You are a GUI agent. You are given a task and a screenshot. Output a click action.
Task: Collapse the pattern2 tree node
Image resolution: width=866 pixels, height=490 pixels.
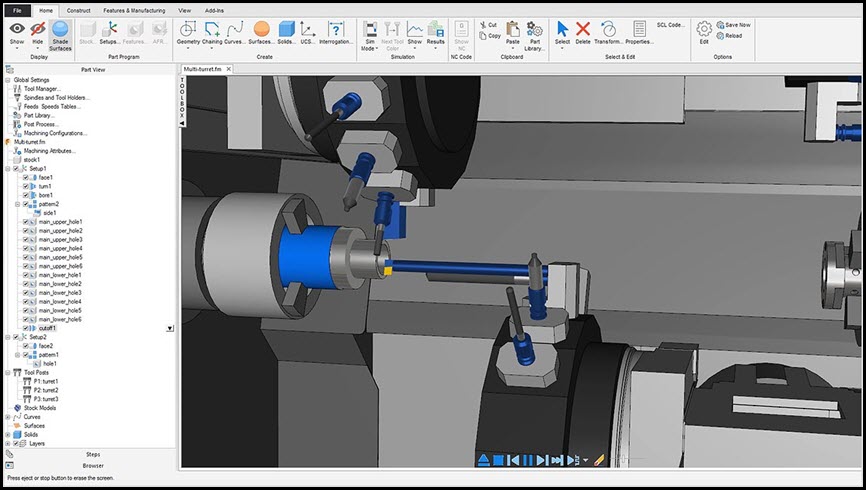pos(17,204)
